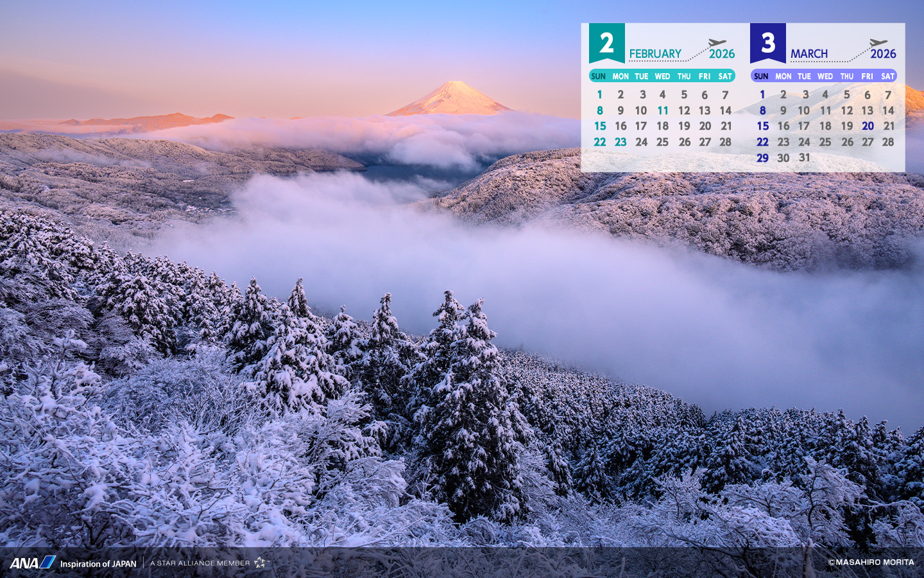924x578 pixels.
Task: Select February 28 in the calendar
Action: tap(725, 142)
